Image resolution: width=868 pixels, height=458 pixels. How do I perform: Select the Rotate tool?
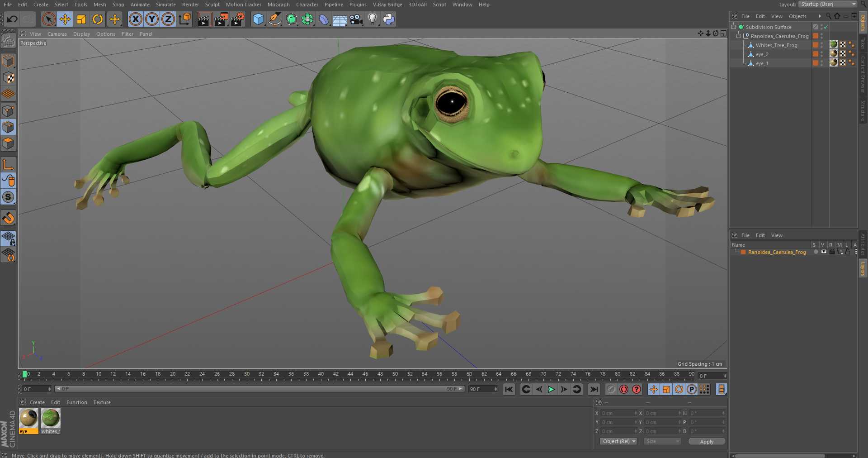point(98,19)
